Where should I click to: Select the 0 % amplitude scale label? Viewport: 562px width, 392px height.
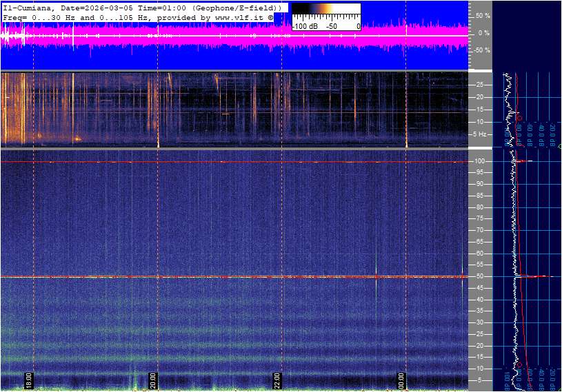483,32
